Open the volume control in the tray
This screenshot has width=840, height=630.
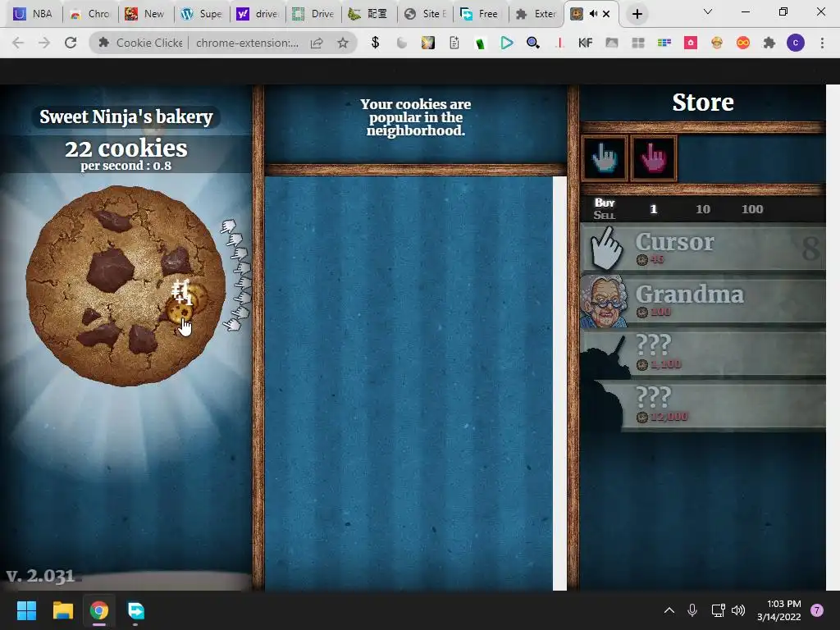(x=738, y=610)
